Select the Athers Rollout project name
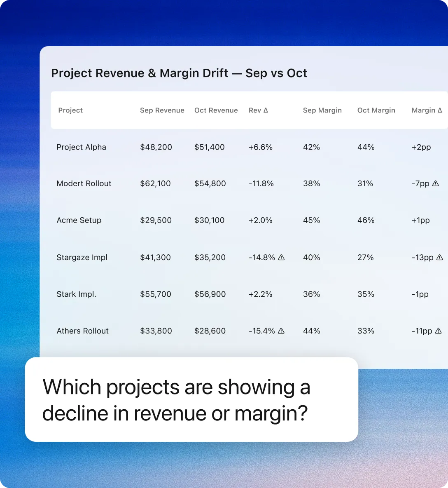Screen dimensions: 448x488 pyautogui.click(x=83, y=331)
